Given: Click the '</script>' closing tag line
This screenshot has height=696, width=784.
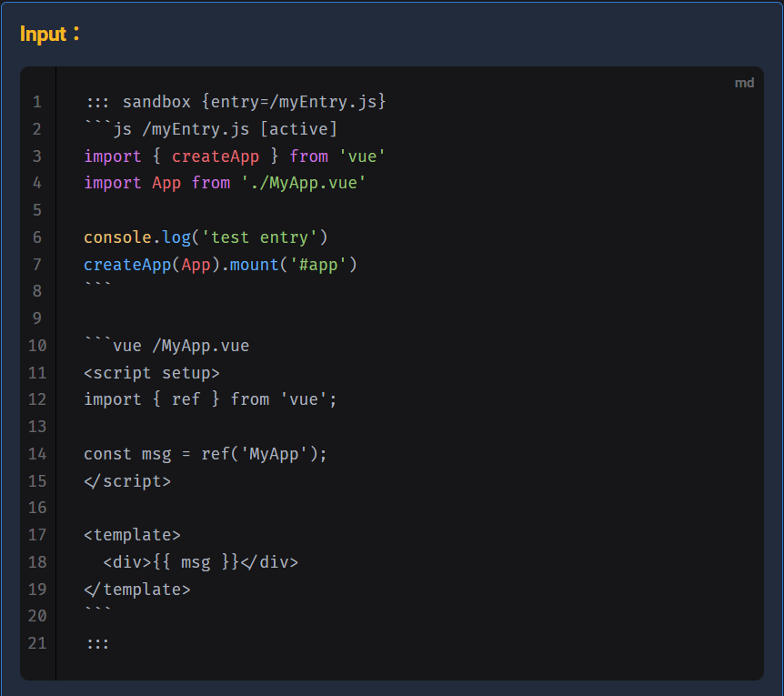Looking at the screenshot, I should [127, 481].
